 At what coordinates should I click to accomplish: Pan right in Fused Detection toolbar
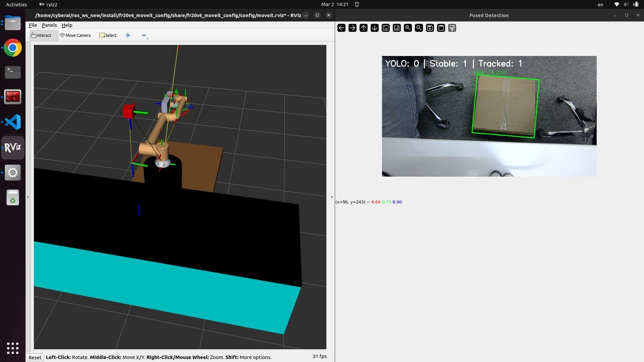[x=352, y=28]
